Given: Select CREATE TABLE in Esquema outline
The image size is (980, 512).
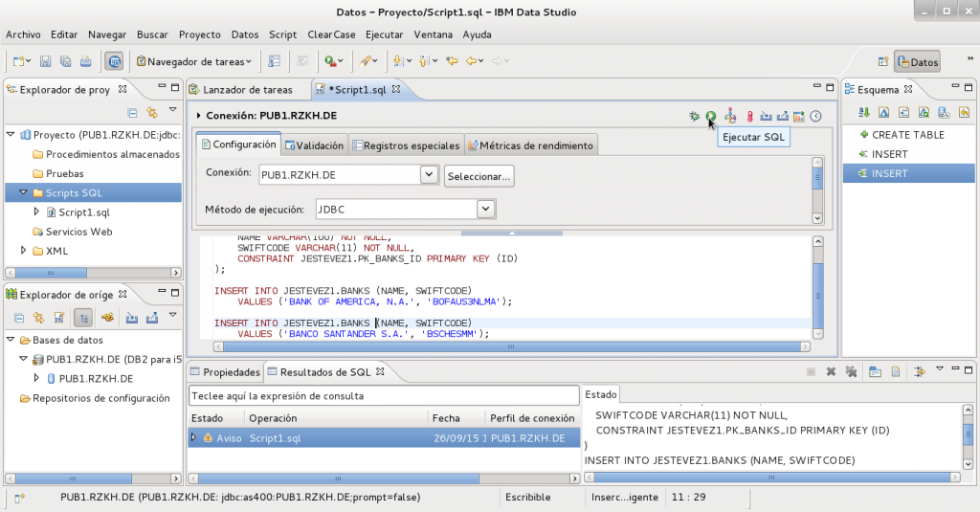Looking at the screenshot, I should 907,134.
